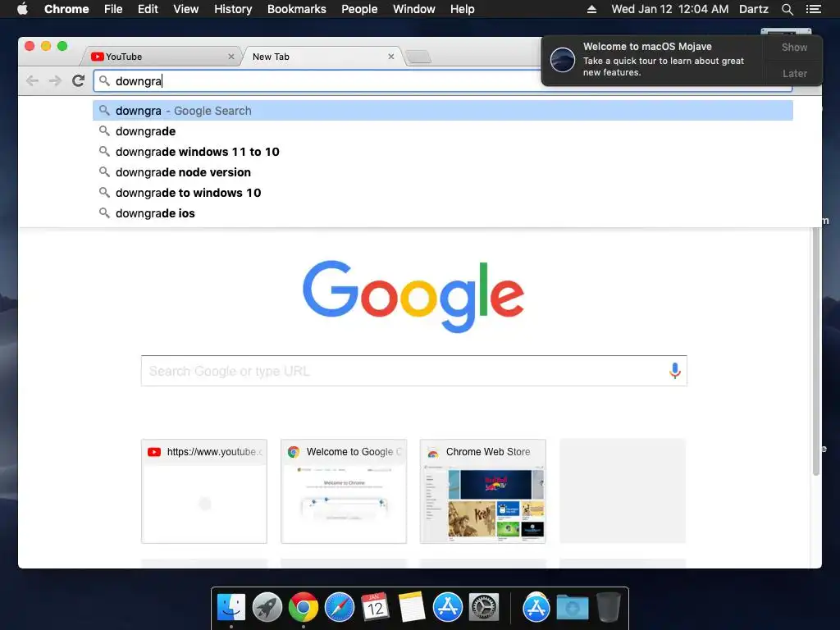Viewport: 840px width, 630px height.
Task: Open the Window menu
Action: [413, 9]
